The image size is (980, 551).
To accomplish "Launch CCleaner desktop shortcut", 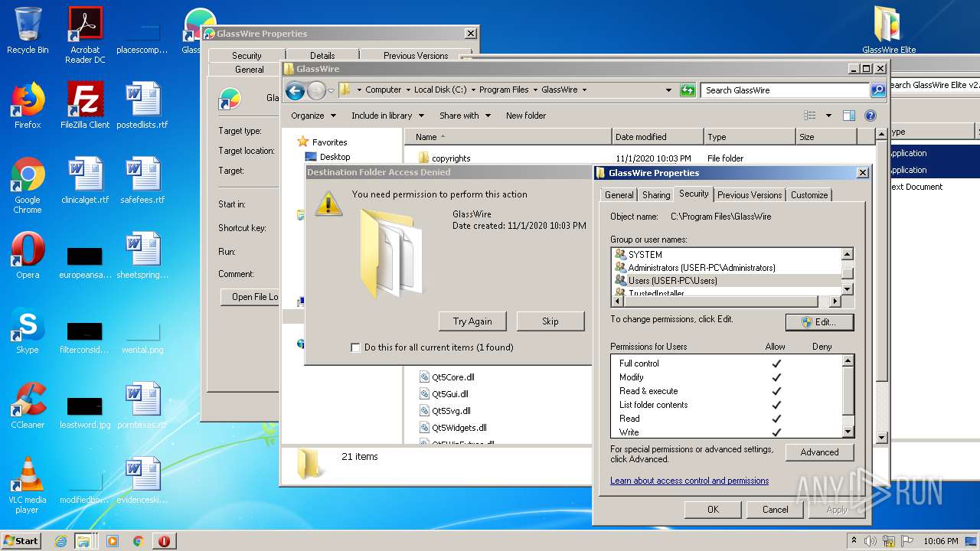I will (x=28, y=406).
